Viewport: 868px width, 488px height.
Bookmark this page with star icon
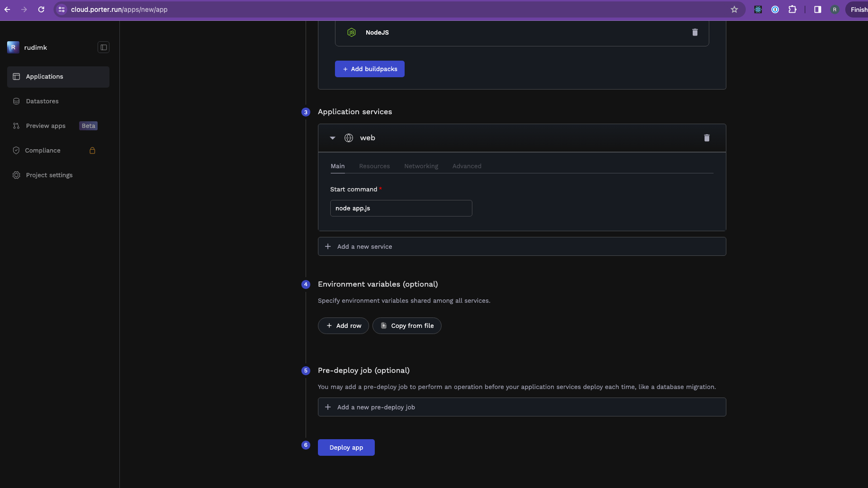click(734, 9)
